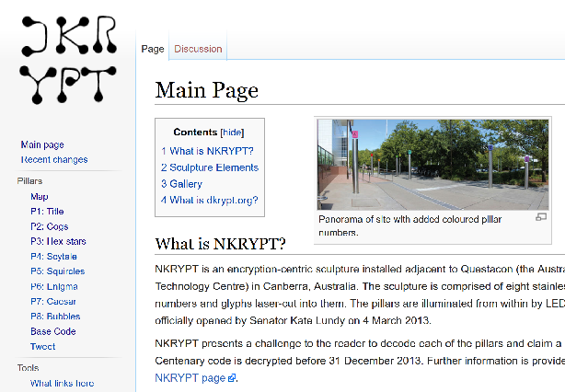Click 'What links here' in Tools
Screen dimensions: 565x392
[62, 383]
